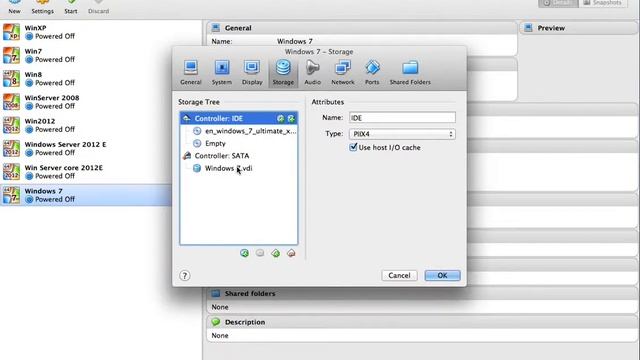Open the System settings tab

[222, 73]
